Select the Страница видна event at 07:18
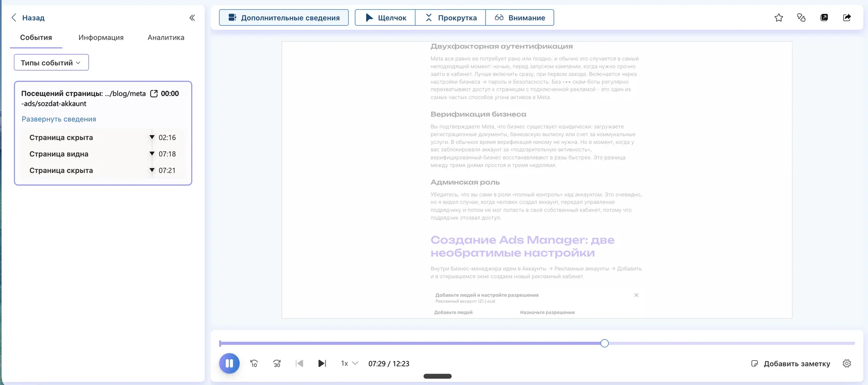 102,154
